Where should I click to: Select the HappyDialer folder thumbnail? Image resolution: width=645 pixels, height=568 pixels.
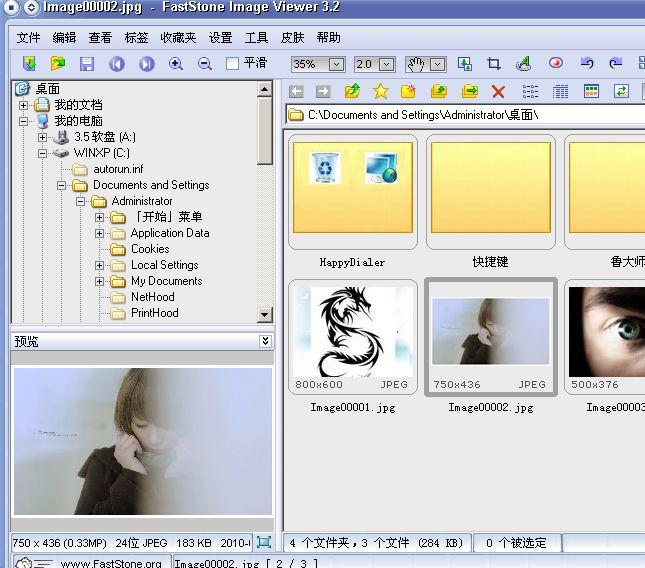coord(353,192)
